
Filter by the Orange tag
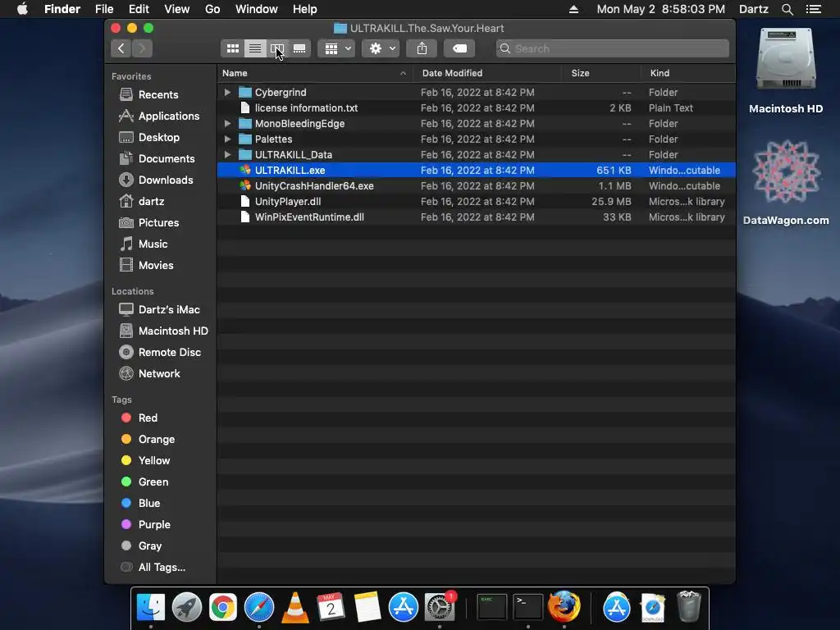point(157,440)
